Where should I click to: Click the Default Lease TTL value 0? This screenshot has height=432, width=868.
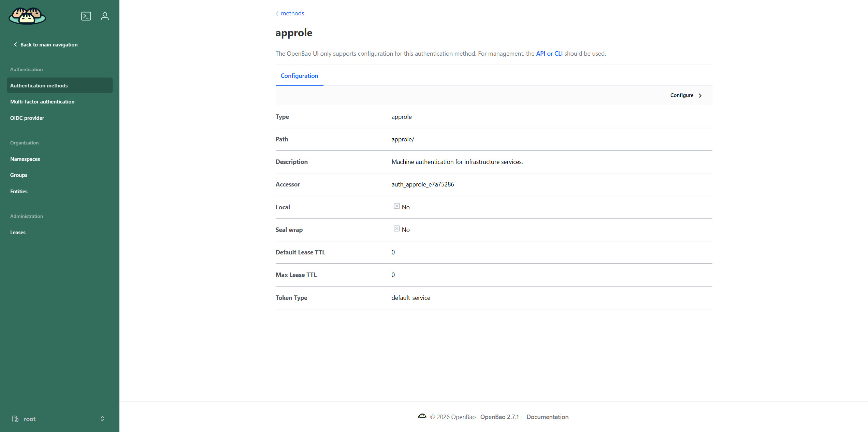393,252
